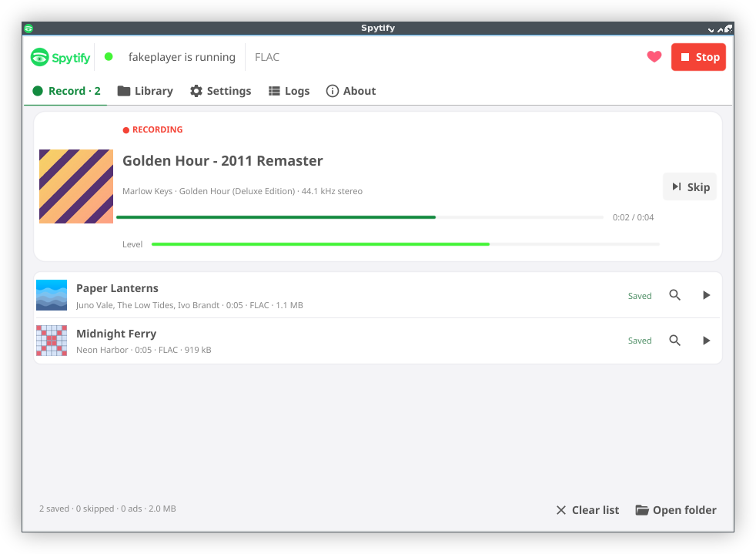Click the red RECORDING indicator label

pyautogui.click(x=153, y=129)
